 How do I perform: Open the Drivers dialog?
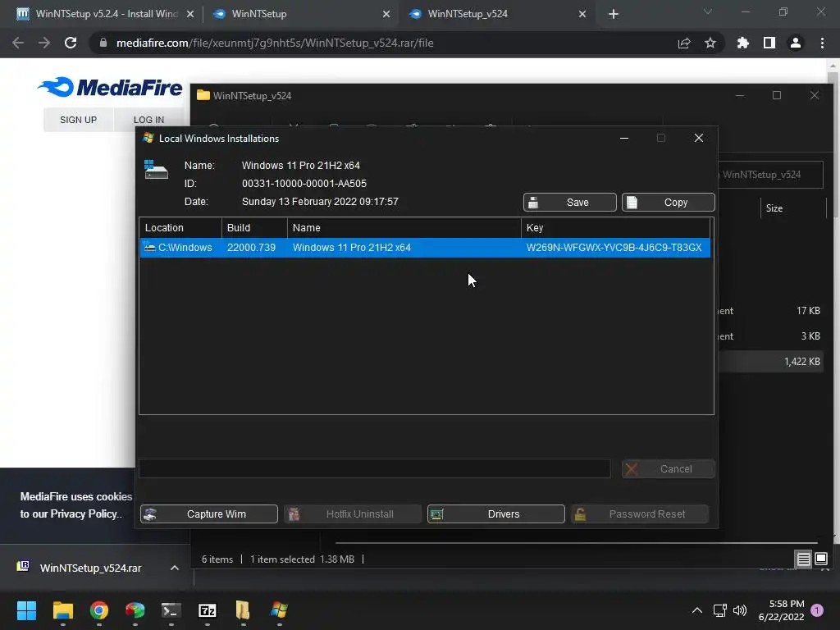pyautogui.click(x=495, y=514)
